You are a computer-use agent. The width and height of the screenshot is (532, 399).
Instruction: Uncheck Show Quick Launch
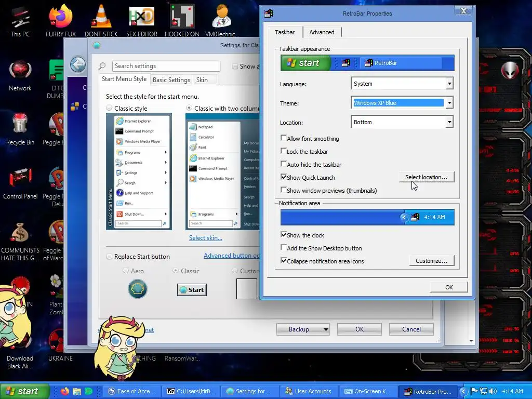coord(284,177)
